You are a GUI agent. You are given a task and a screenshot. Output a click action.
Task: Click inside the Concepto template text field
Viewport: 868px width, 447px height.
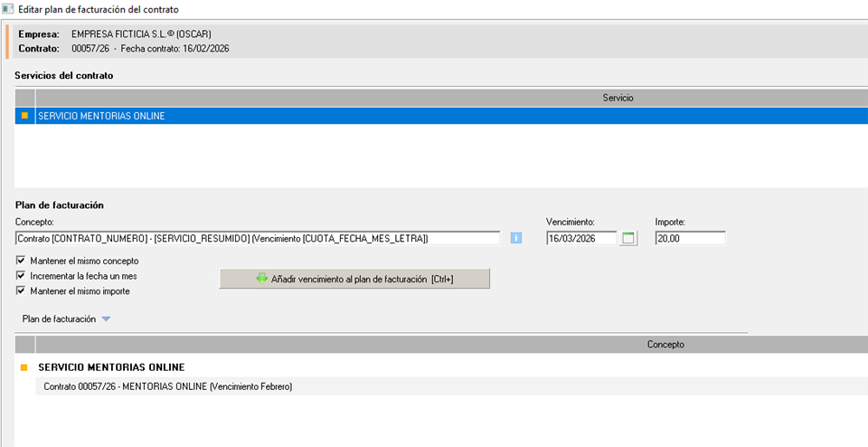pyautogui.click(x=258, y=238)
